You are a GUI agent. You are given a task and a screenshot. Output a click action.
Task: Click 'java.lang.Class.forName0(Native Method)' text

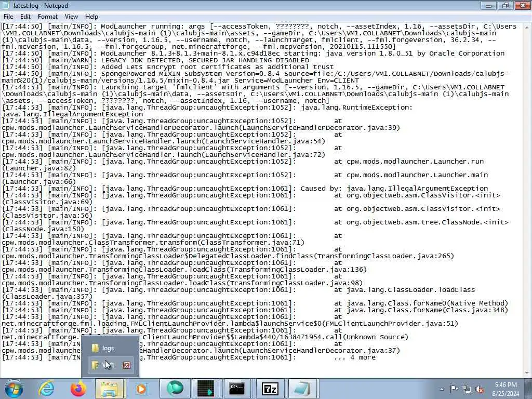(x=427, y=303)
